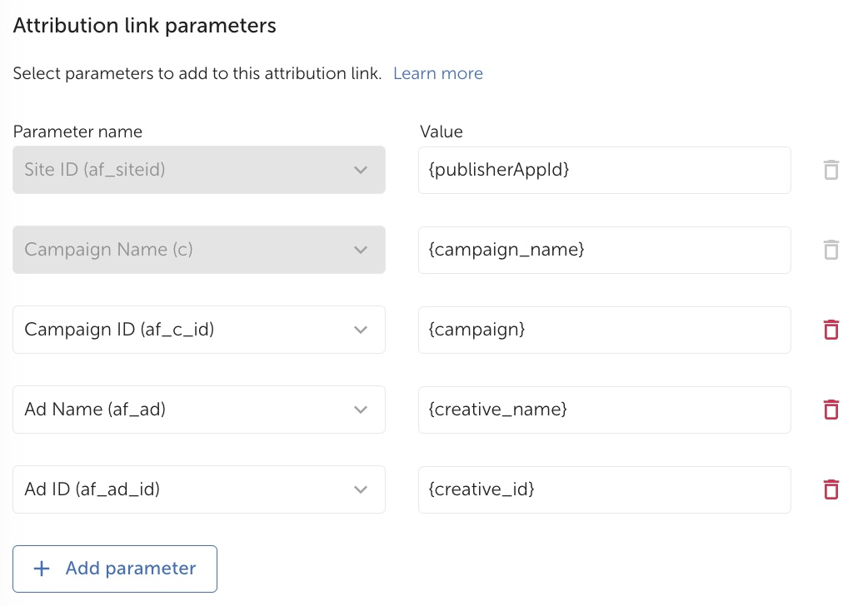Click the Site ID (af_siteid) dropdown
868x606 pixels.
198,171
